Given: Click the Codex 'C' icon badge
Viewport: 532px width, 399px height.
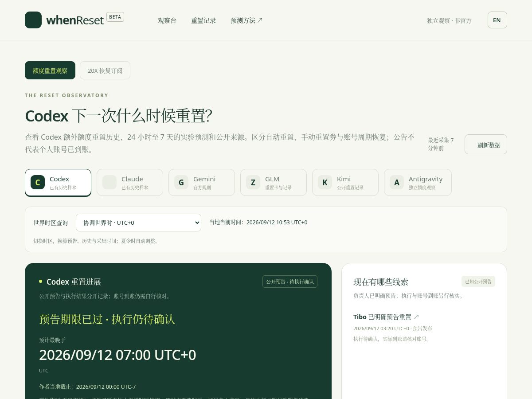Looking at the screenshot, I should tap(38, 182).
